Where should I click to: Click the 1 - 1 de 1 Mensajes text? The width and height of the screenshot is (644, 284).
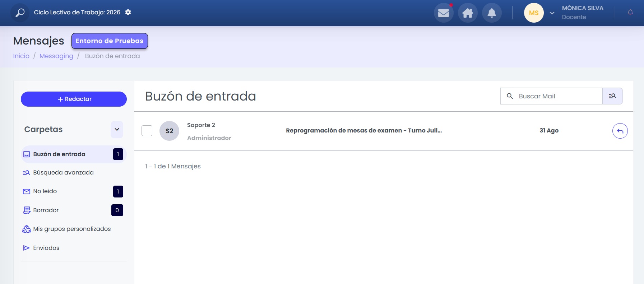click(x=173, y=166)
